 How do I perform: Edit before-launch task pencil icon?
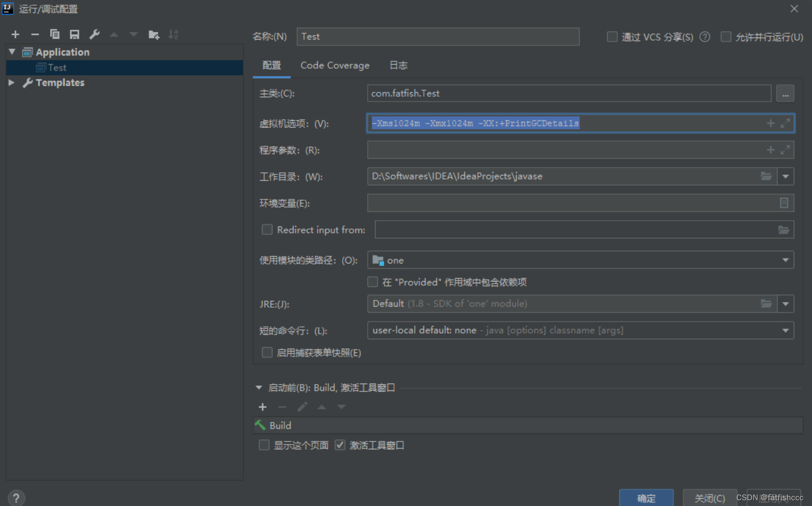click(x=302, y=407)
